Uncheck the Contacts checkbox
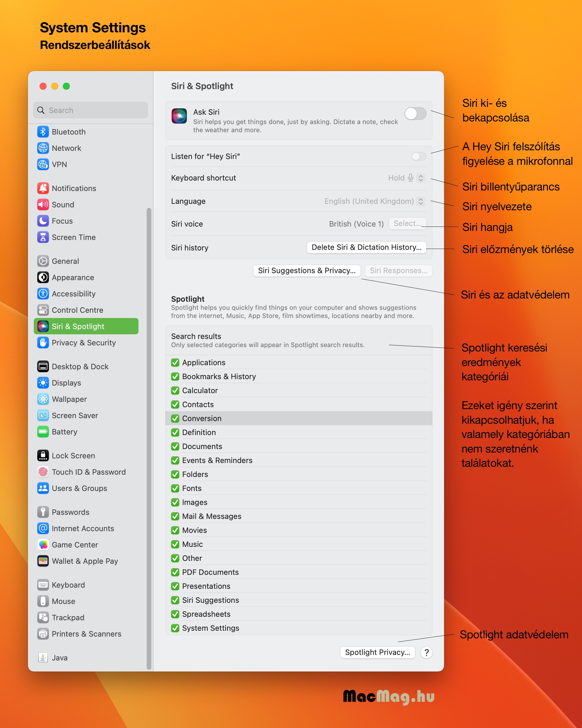582x728 pixels. [175, 404]
